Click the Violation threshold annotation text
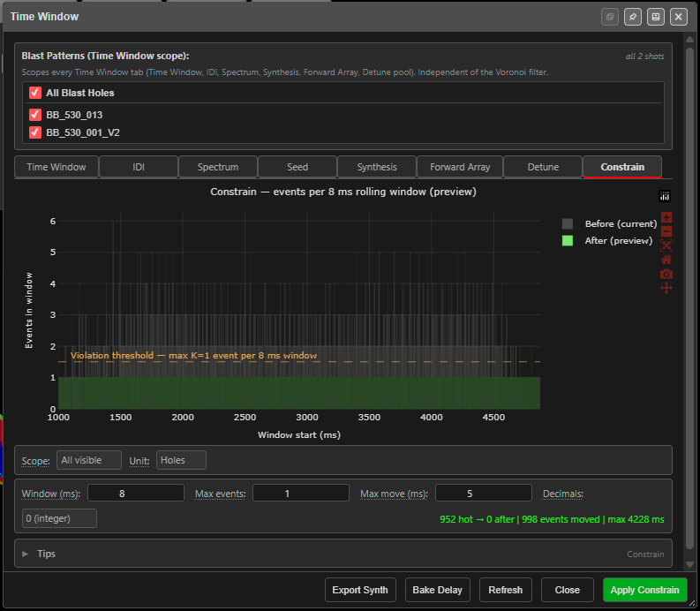700x611 pixels. click(x=193, y=356)
